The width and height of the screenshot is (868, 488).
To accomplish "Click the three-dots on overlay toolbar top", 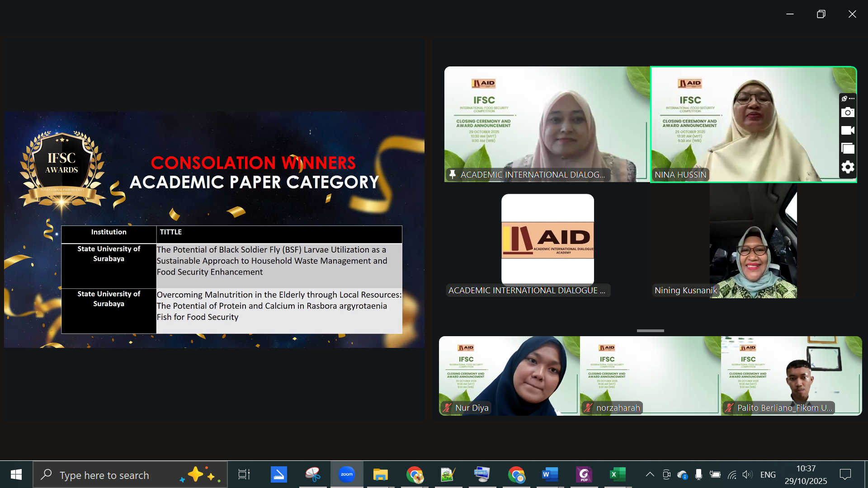I will click(x=852, y=99).
